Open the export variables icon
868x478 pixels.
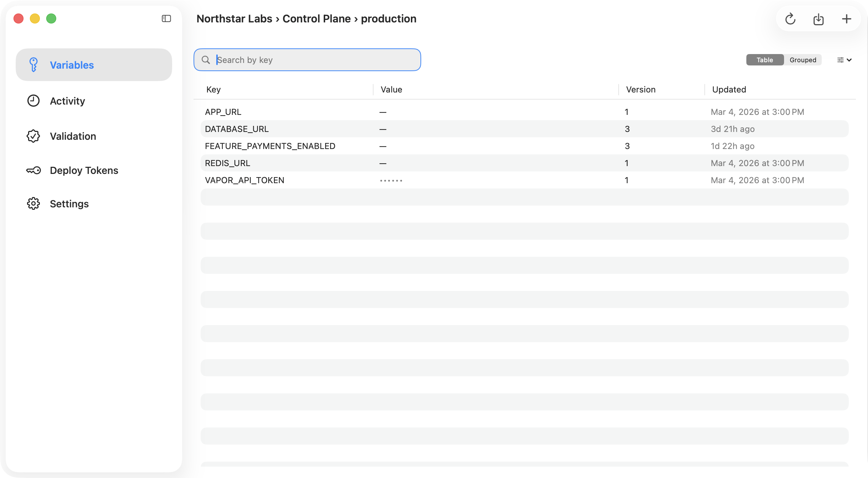(819, 19)
